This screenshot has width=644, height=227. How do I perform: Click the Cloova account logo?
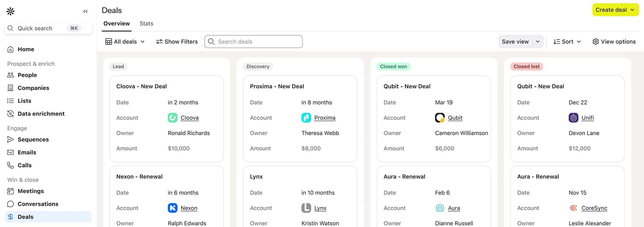173,118
